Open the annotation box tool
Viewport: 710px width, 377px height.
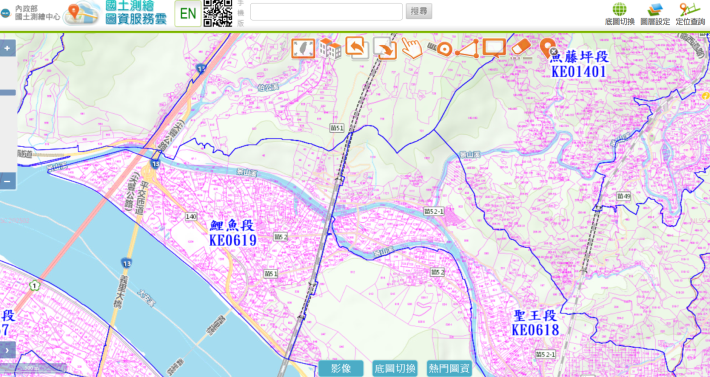click(494, 48)
